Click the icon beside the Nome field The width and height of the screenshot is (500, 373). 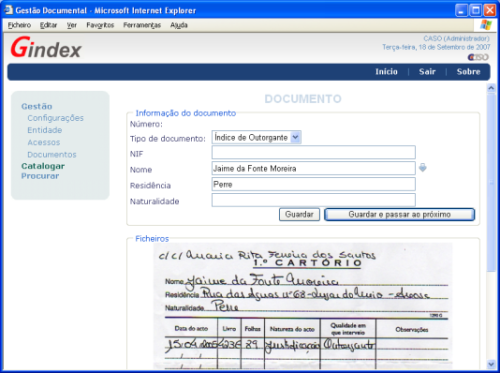tap(423, 168)
